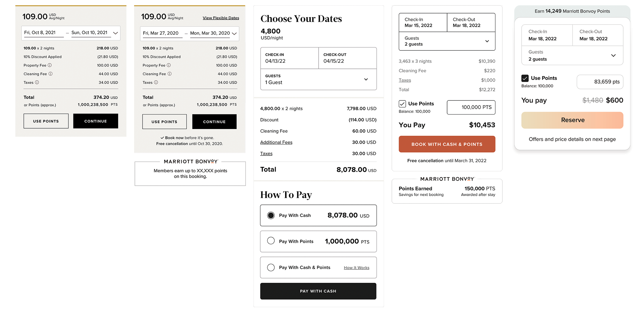Select the Pay With Points radio button
Viewport: 644px width, 311px height.
pos(271,241)
